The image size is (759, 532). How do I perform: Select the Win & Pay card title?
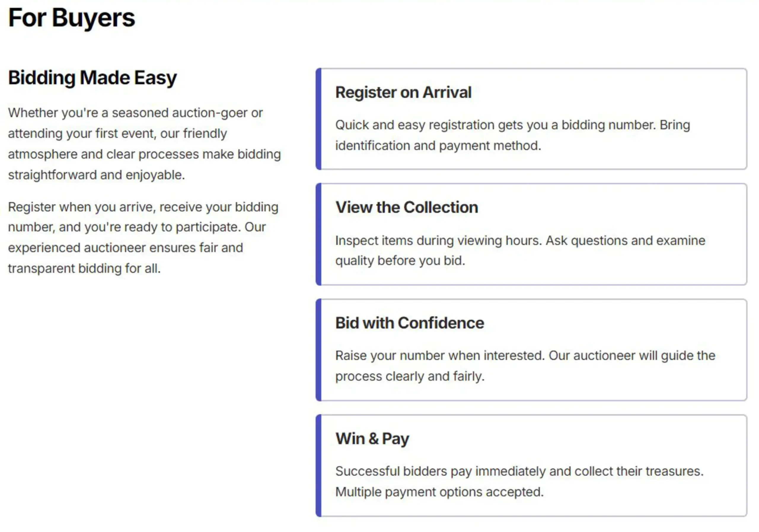(372, 439)
